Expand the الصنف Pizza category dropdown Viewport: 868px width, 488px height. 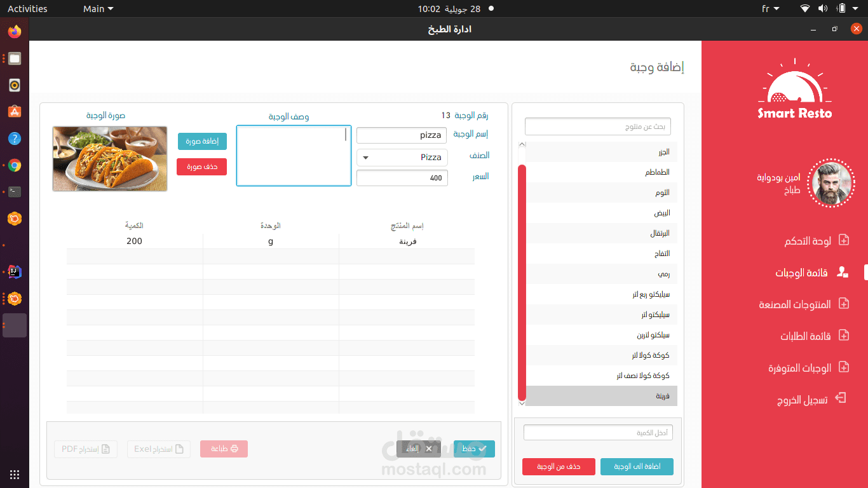(x=402, y=158)
